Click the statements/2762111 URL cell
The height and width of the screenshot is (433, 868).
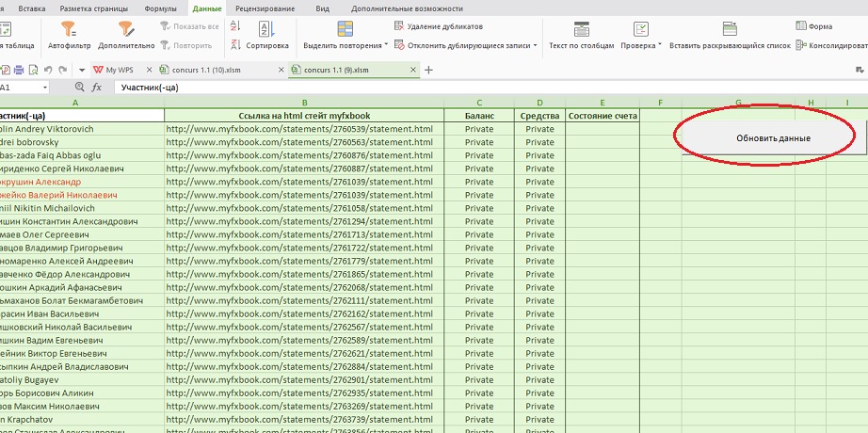(x=304, y=300)
